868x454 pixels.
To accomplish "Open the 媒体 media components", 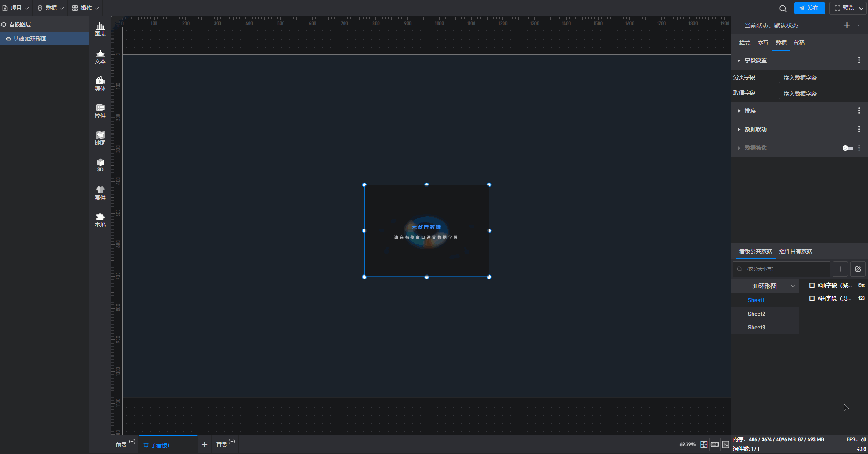I will click(x=100, y=84).
